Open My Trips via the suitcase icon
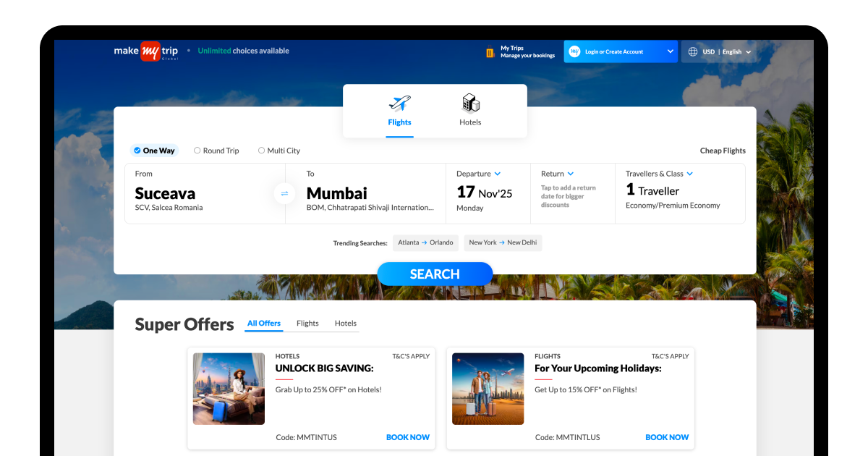 click(x=490, y=51)
